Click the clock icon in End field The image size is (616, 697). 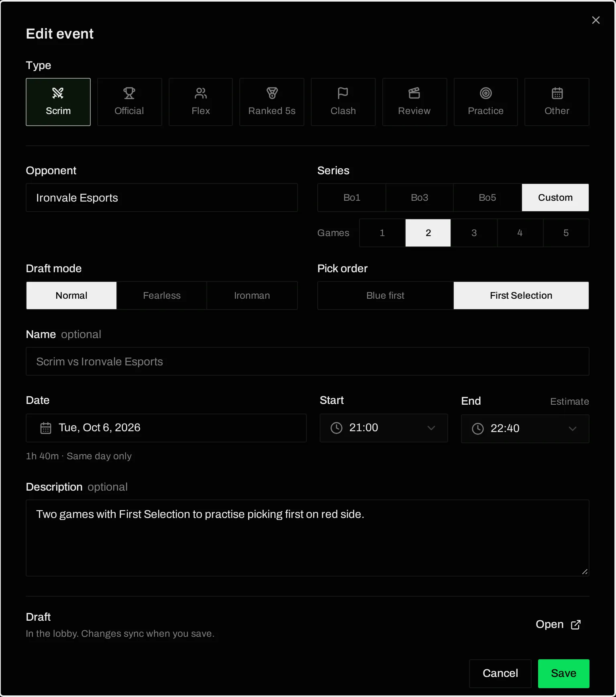(478, 429)
